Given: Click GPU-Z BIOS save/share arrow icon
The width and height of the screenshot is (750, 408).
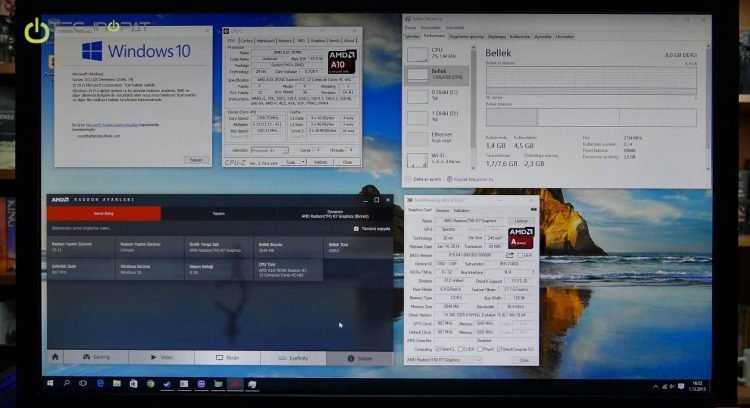Looking at the screenshot, I should (510, 255).
